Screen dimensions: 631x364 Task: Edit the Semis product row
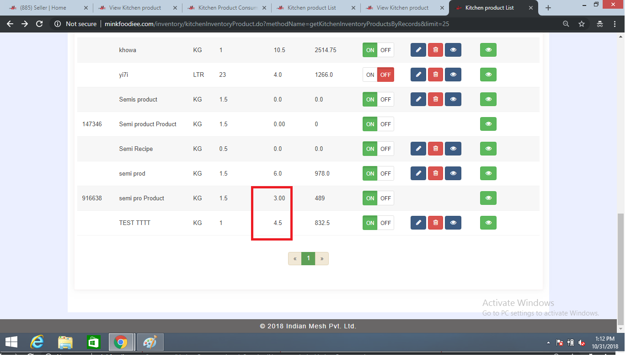[x=418, y=99]
